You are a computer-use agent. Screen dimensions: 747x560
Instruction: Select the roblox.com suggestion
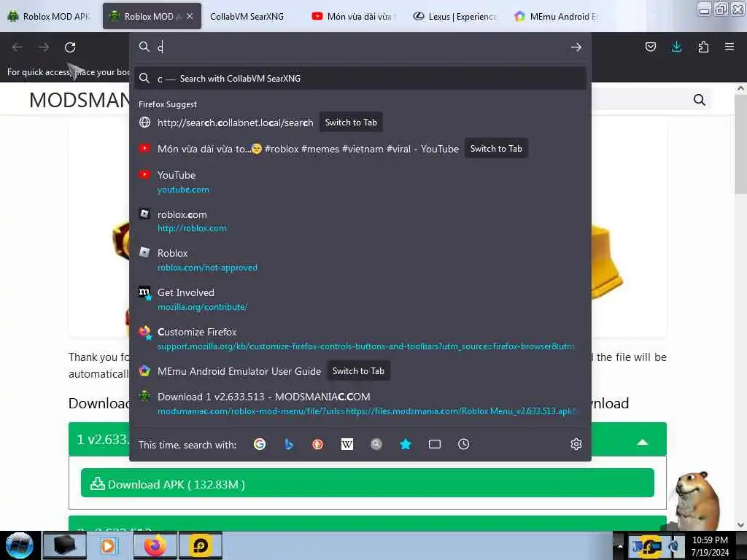pyautogui.click(x=360, y=221)
